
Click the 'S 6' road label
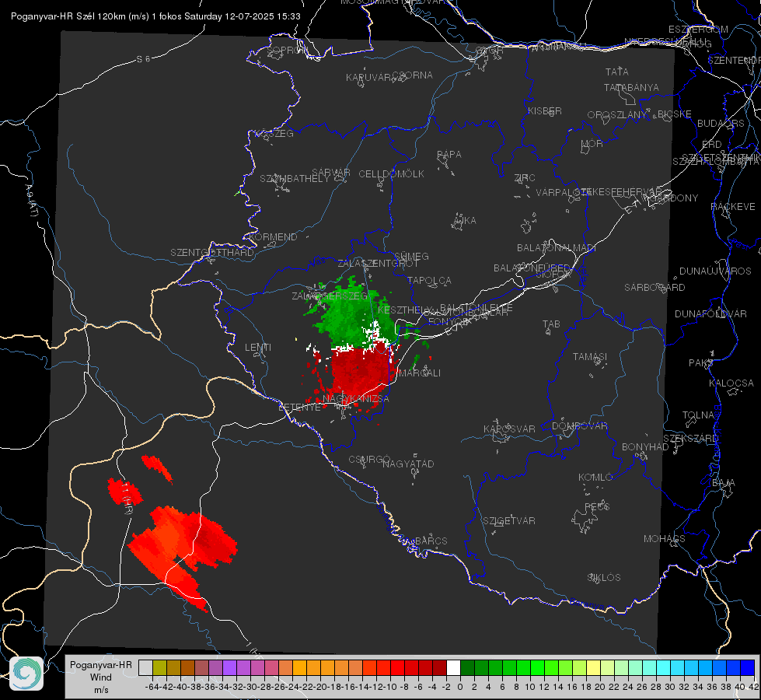tap(143, 59)
